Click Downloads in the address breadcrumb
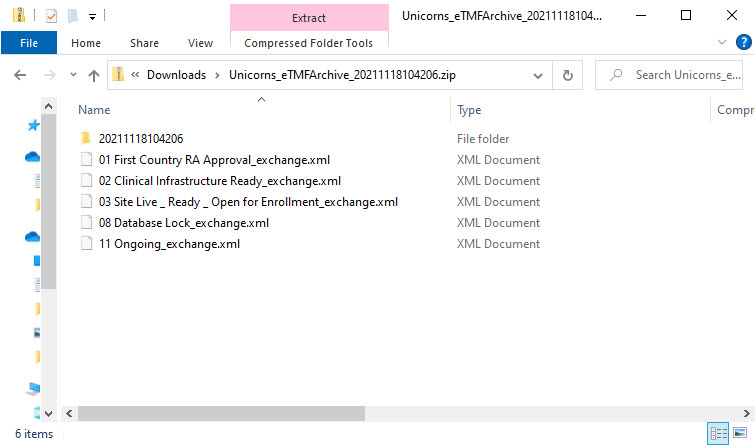Screen dimensions: 756x446 (x=176, y=75)
